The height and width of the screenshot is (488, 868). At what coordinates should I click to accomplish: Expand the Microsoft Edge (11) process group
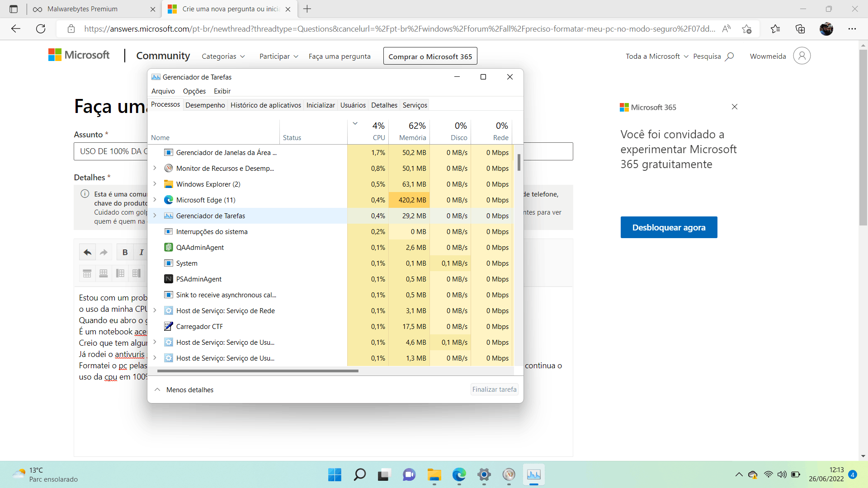(x=155, y=200)
